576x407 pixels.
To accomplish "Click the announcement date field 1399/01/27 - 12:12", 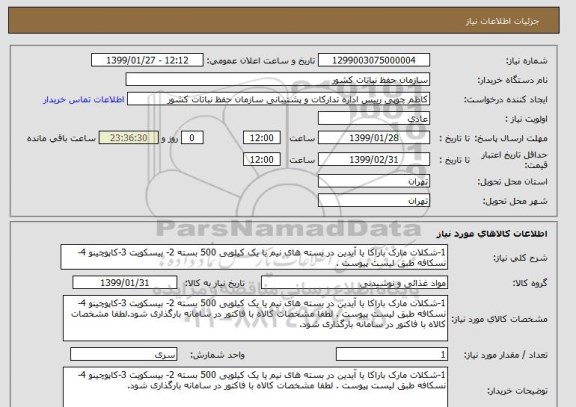I will pos(147,60).
